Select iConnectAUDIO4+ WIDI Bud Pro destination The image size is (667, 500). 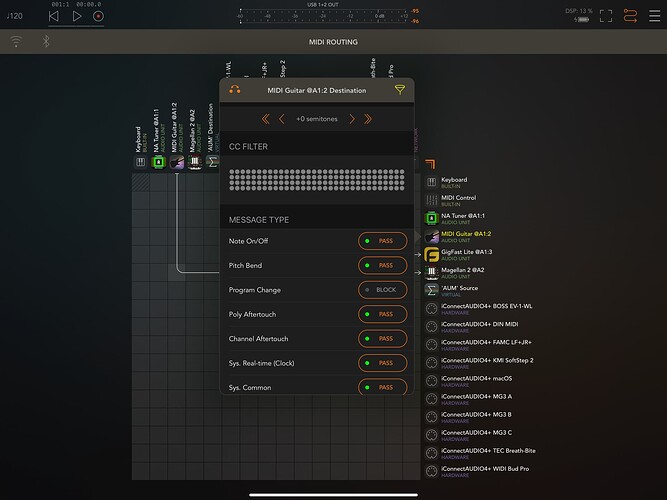(477, 471)
